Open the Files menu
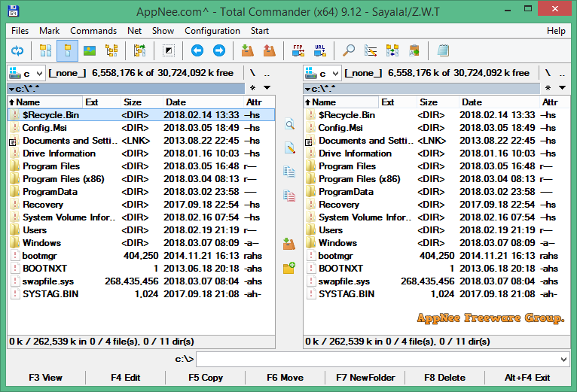 pos(20,31)
